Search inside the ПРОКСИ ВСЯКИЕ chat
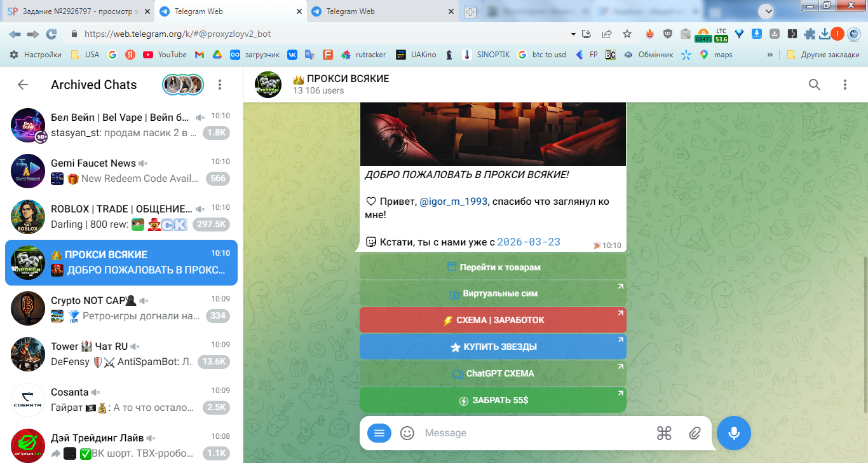This screenshot has width=868, height=463. (815, 85)
